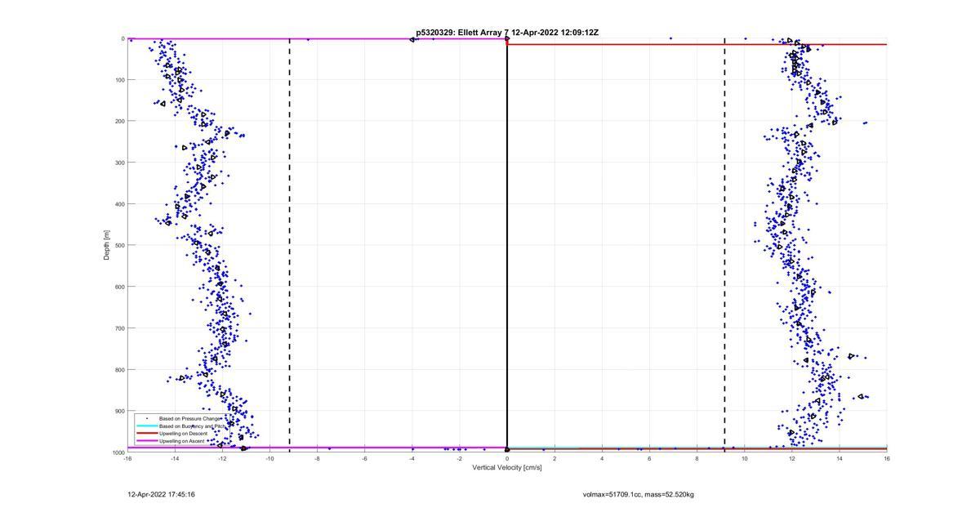980x508 pixels.
Task: Click the x-axis tick label '-6'
Action: (364, 459)
